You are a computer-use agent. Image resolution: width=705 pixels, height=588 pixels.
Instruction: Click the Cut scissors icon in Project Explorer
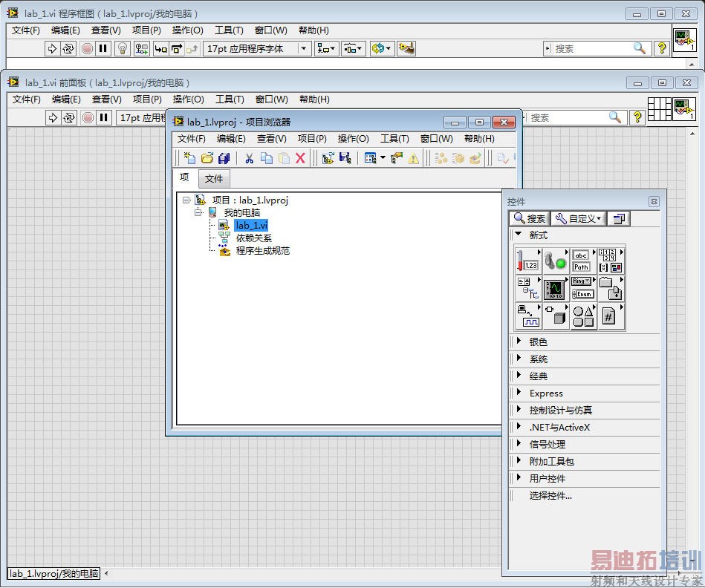coord(250,158)
